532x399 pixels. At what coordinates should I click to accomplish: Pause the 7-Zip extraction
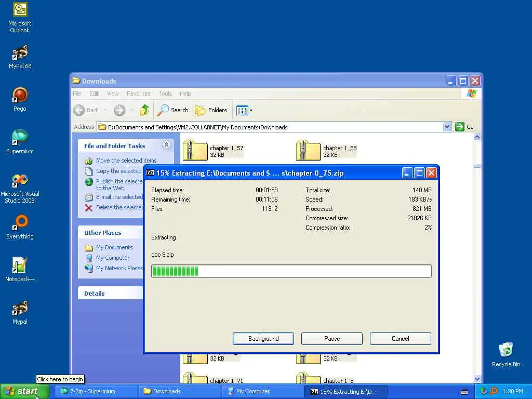click(x=332, y=339)
